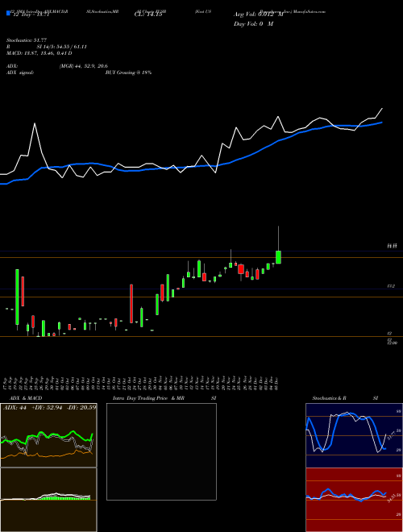
Task: Click the 12.09 price axis label
Action: (393, 343)
